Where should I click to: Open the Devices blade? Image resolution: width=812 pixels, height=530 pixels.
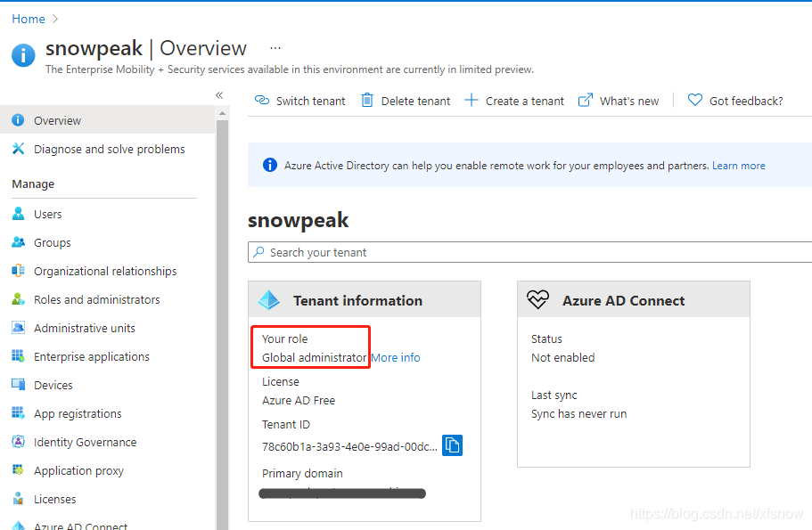click(x=107, y=385)
